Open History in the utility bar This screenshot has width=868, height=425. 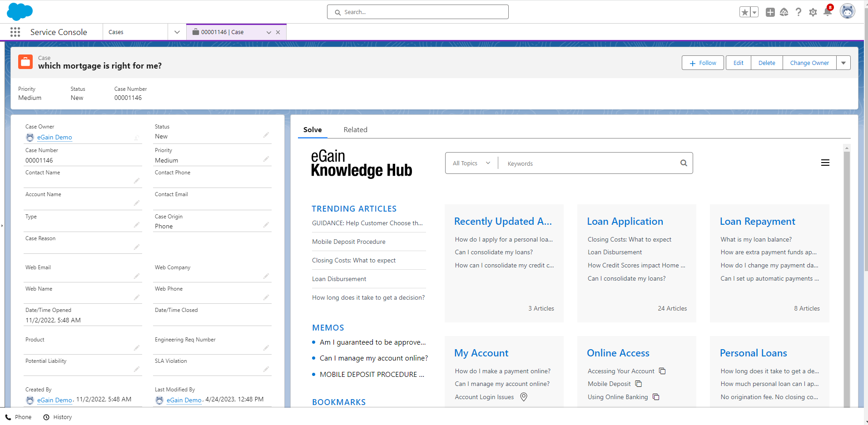point(57,417)
